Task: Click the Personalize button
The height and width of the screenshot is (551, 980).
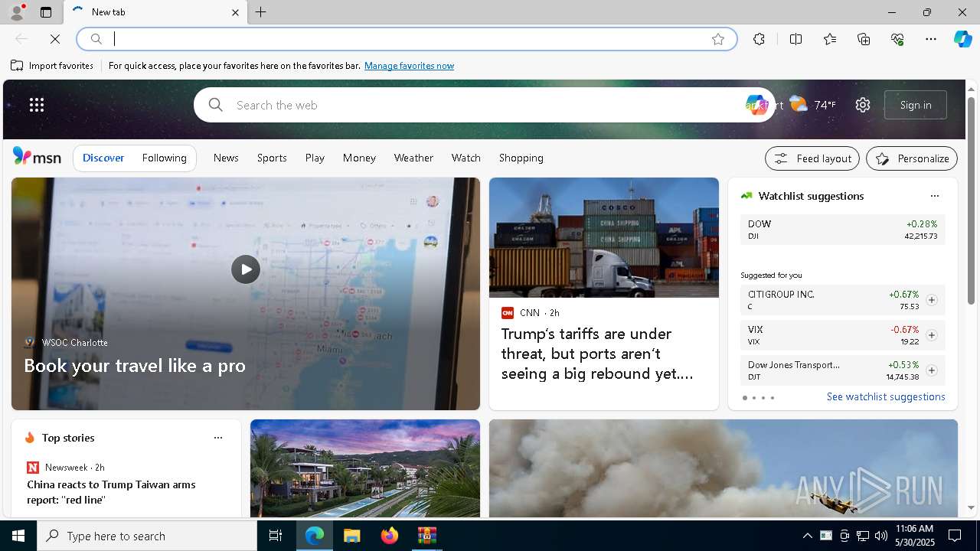Action: pos(912,158)
